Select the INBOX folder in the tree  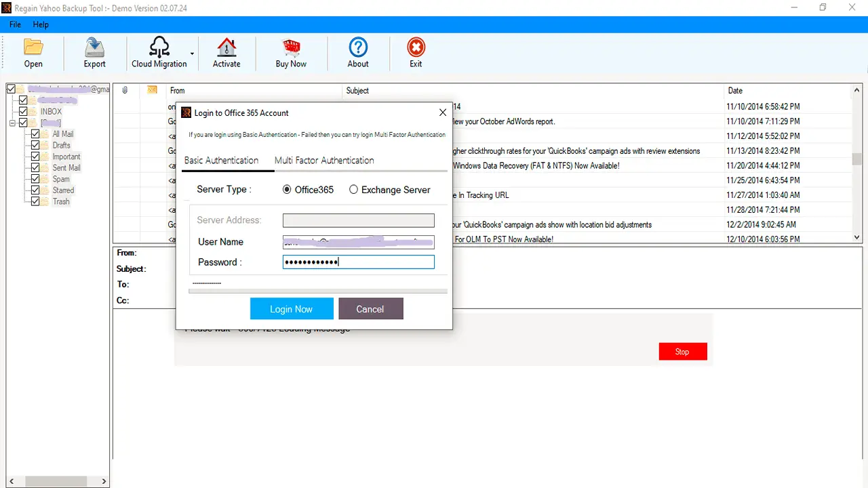pyautogui.click(x=51, y=111)
